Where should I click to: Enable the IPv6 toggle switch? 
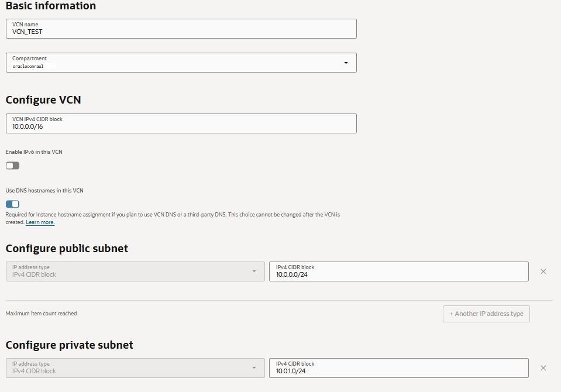coord(13,166)
